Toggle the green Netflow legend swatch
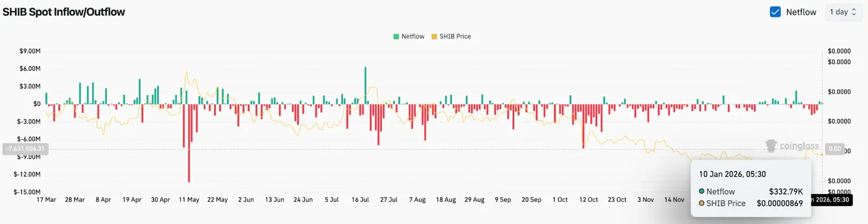 click(x=396, y=37)
